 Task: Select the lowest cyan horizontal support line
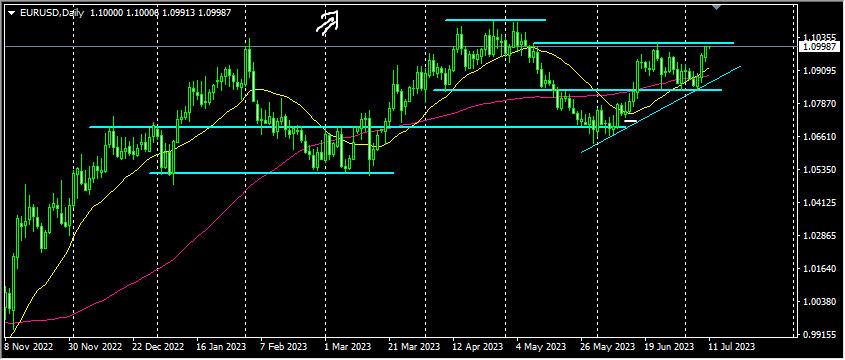point(272,173)
